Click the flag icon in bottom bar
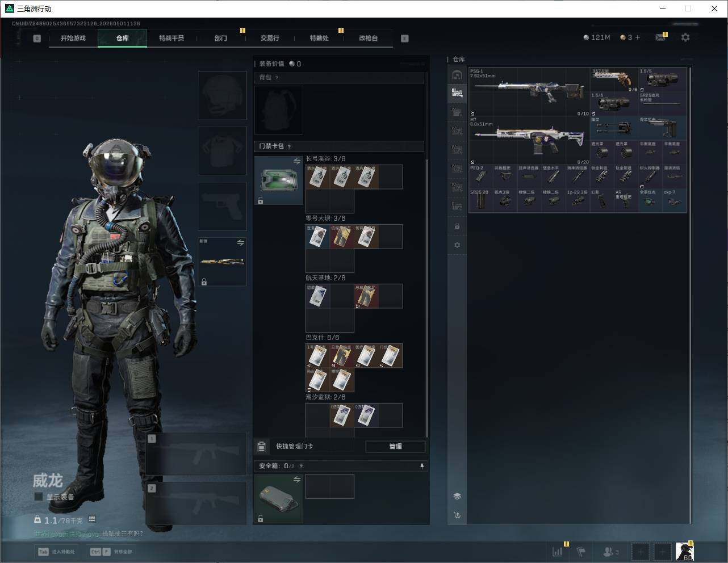This screenshot has height=563, width=728. [x=581, y=552]
